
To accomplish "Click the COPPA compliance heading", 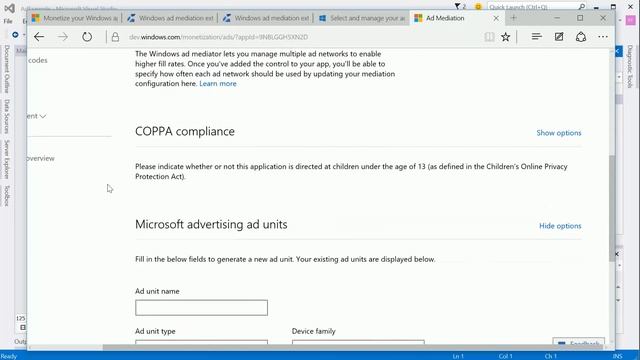I will point(185,131).
